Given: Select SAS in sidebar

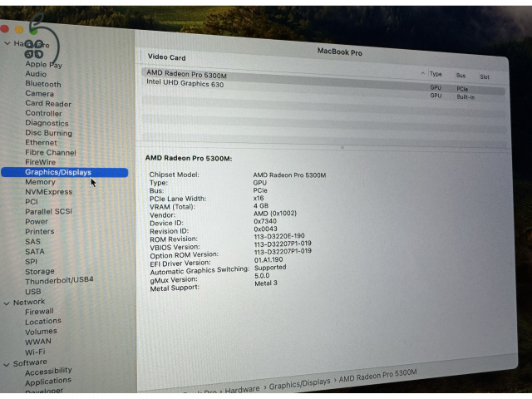Looking at the screenshot, I should click(32, 242).
